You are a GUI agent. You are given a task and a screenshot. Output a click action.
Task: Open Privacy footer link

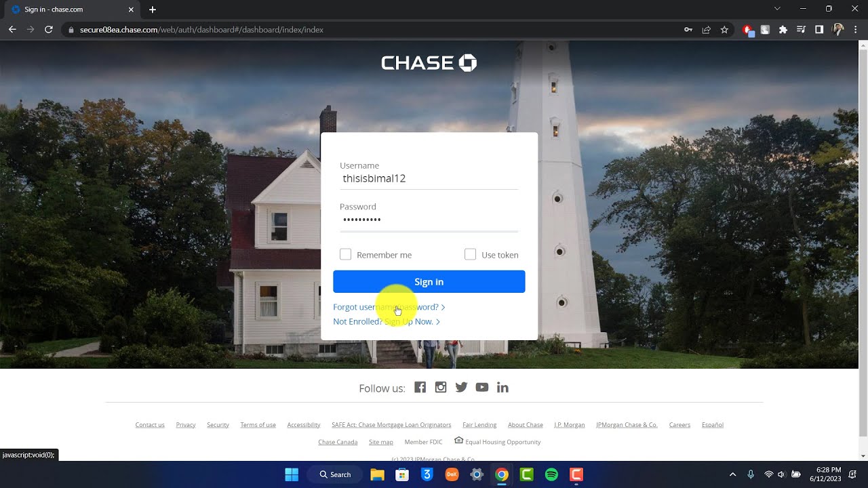pyautogui.click(x=186, y=425)
